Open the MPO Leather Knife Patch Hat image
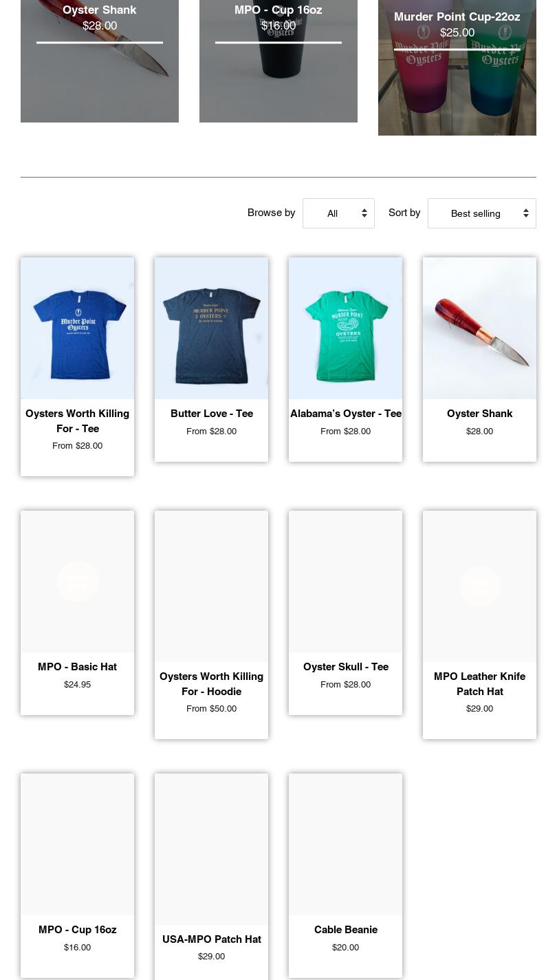The width and height of the screenshot is (557, 980). point(479,586)
